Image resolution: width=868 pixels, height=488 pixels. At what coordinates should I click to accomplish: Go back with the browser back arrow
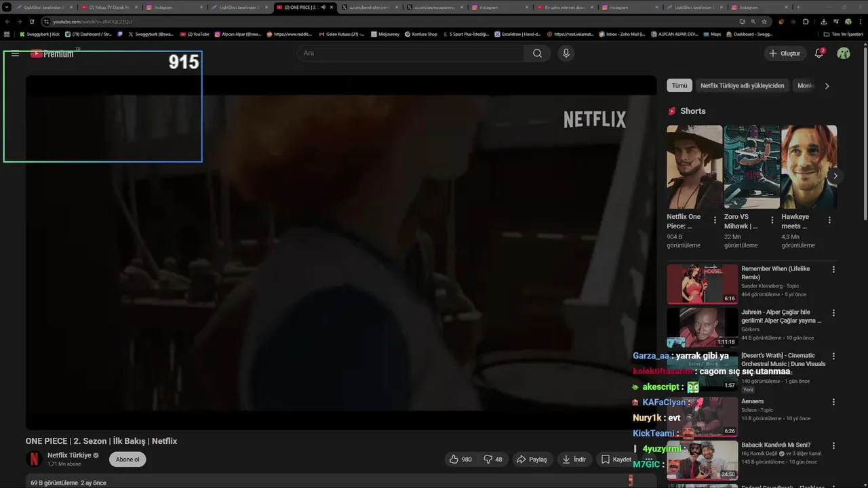[7, 22]
